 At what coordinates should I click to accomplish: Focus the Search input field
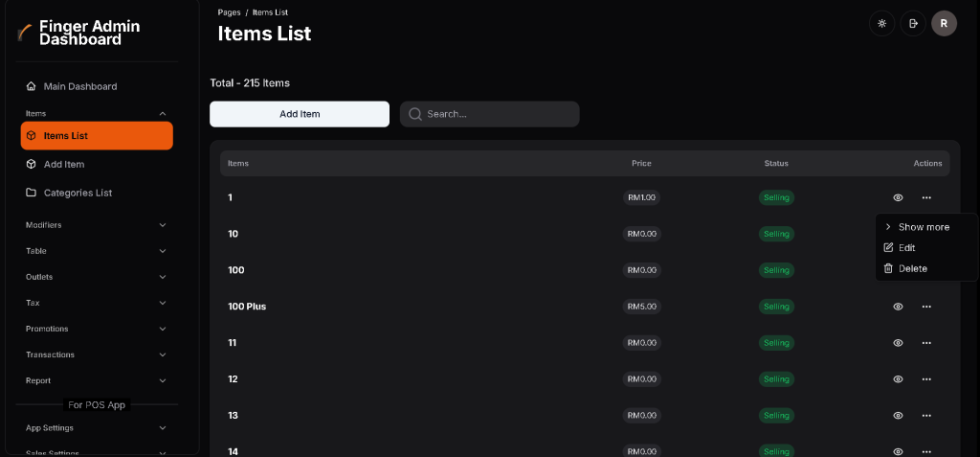click(500, 114)
